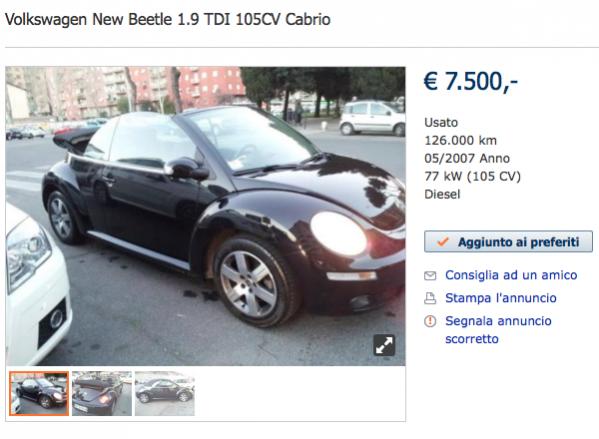Expand the car photo to fullscreen
The width and height of the screenshot is (599, 439).
[x=384, y=345]
